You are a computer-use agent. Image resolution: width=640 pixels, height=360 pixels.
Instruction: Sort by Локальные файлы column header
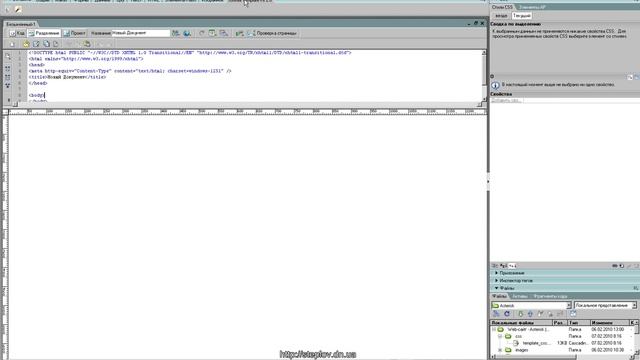tap(521, 322)
